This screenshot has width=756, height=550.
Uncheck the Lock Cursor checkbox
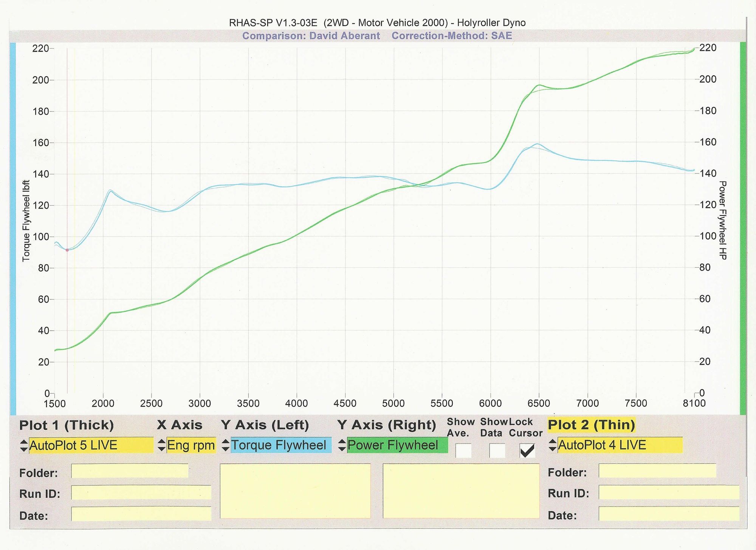pos(527,451)
